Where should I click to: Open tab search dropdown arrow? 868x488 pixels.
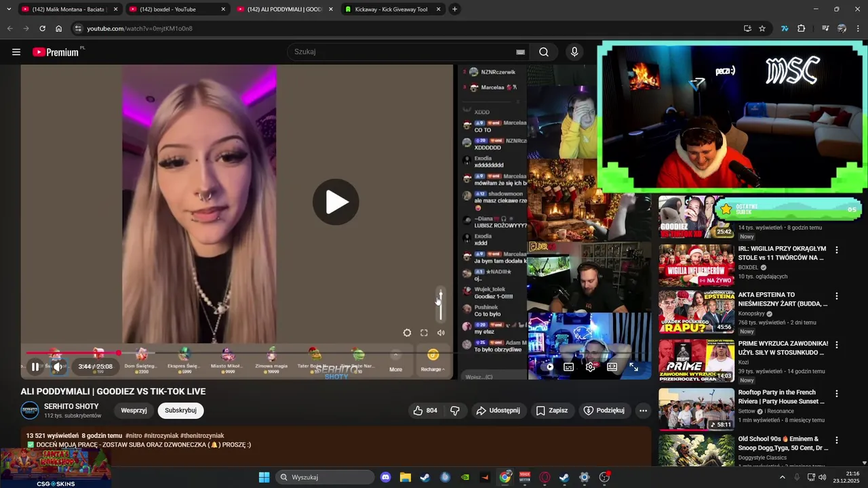click(x=9, y=9)
